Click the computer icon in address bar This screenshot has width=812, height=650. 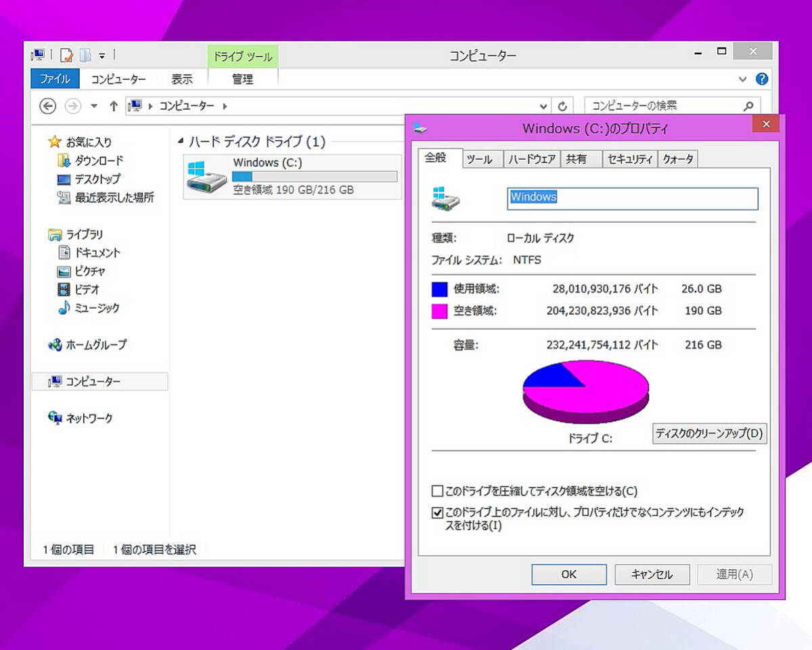point(135,106)
